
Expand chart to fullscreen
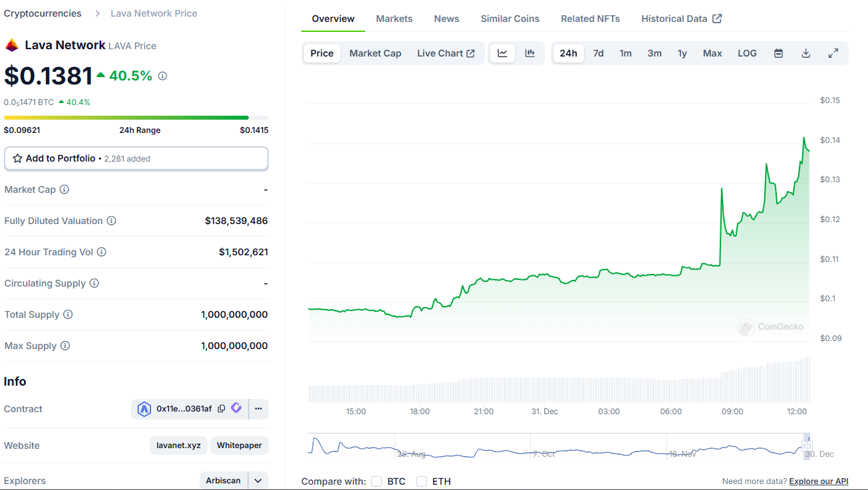[833, 53]
